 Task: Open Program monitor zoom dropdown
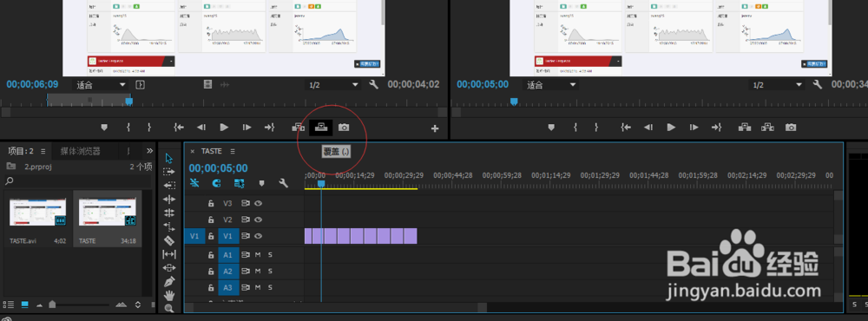click(x=550, y=85)
